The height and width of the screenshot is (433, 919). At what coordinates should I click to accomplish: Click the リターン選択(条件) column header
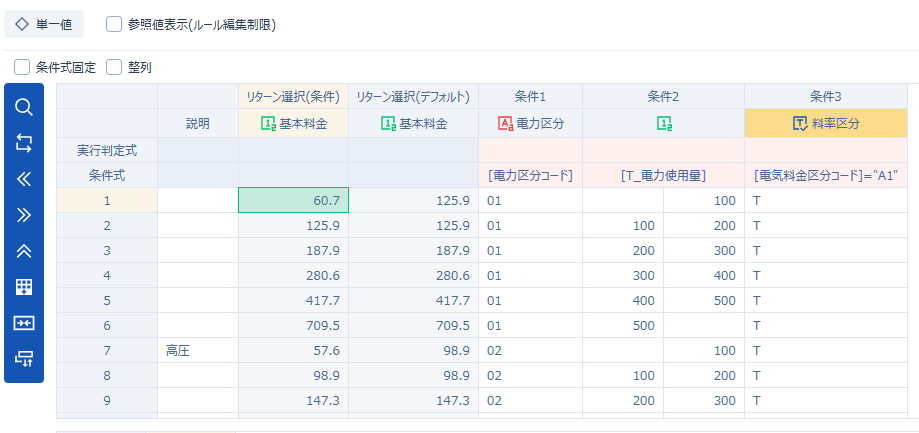[293, 97]
